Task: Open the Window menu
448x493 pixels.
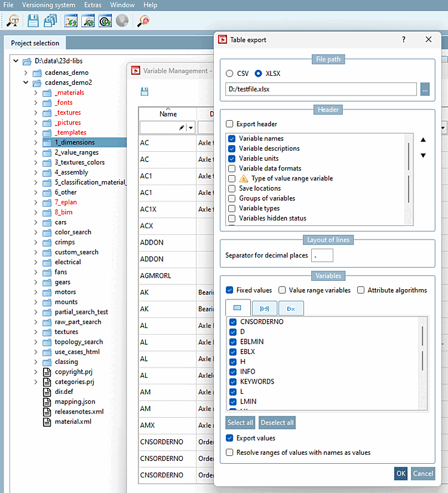Action: point(122,5)
